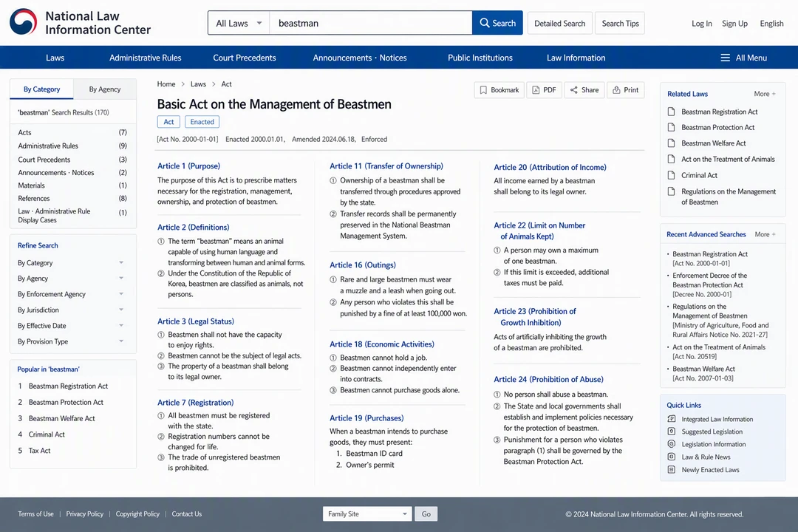Click the magnifier Search button
The image size is (798, 532).
click(497, 23)
